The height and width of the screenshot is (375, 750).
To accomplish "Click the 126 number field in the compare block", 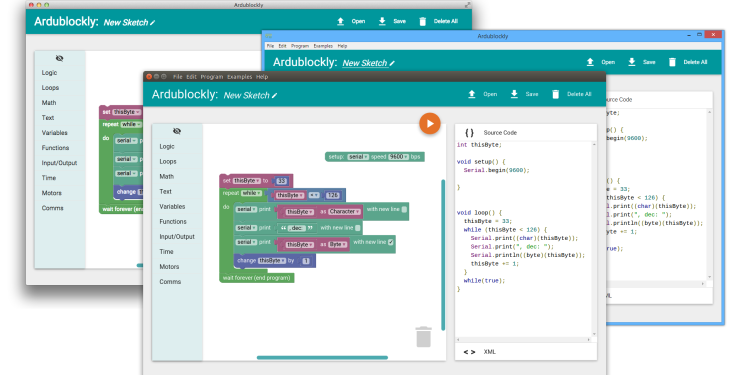I will point(332,195).
